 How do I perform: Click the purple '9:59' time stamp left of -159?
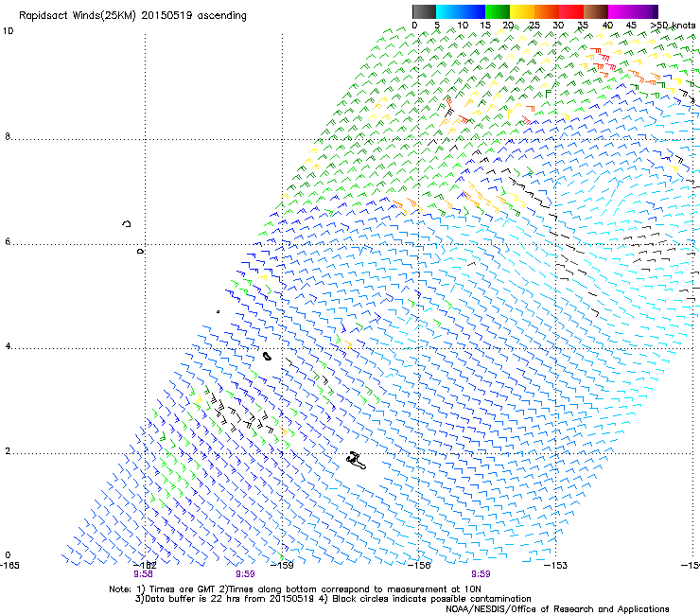(x=245, y=574)
